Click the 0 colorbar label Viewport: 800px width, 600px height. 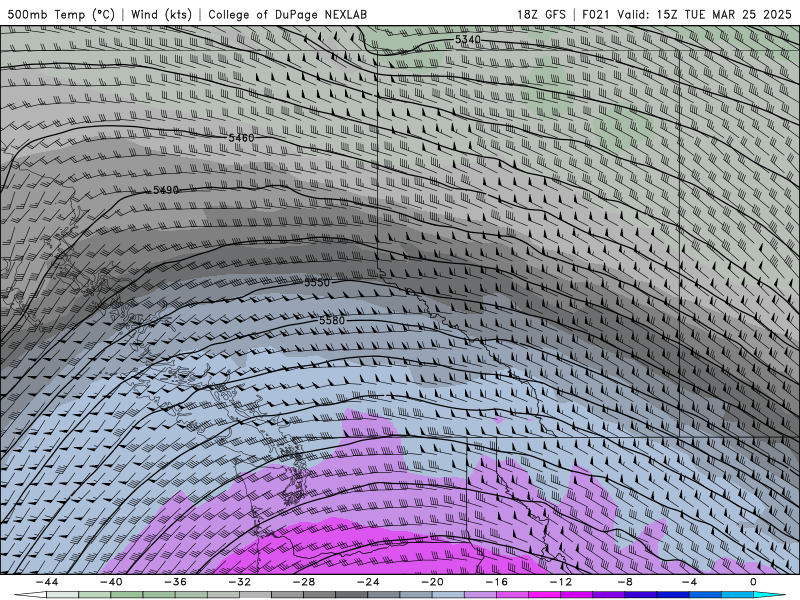[x=753, y=582]
